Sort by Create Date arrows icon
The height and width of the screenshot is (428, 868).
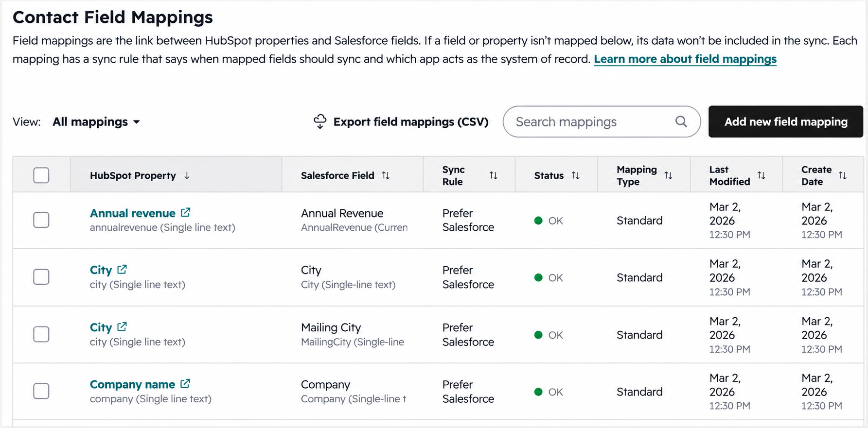point(843,175)
